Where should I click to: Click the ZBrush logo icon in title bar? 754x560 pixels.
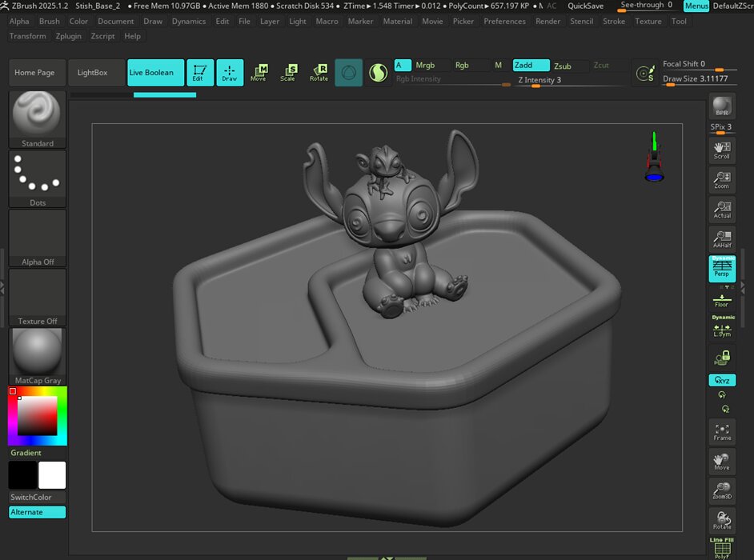(4, 6)
